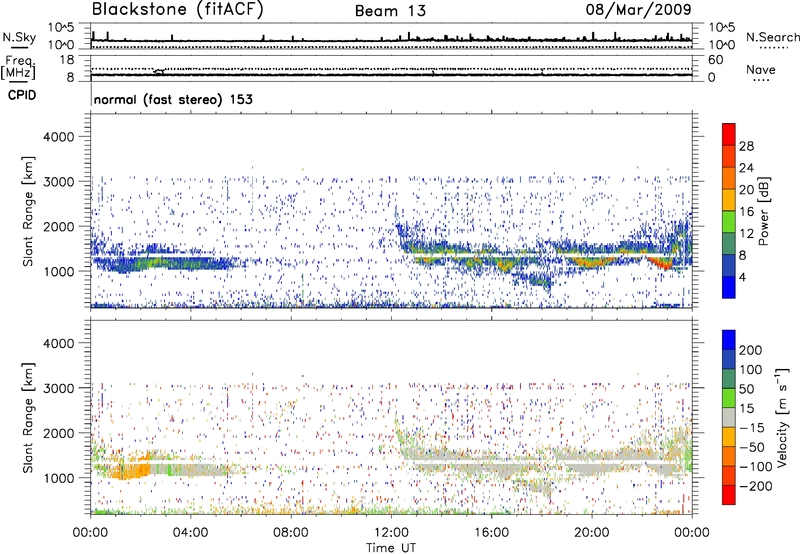Click the light green segment of Power colorbar
The height and width of the screenshot is (554, 800).
pyautogui.click(x=729, y=222)
